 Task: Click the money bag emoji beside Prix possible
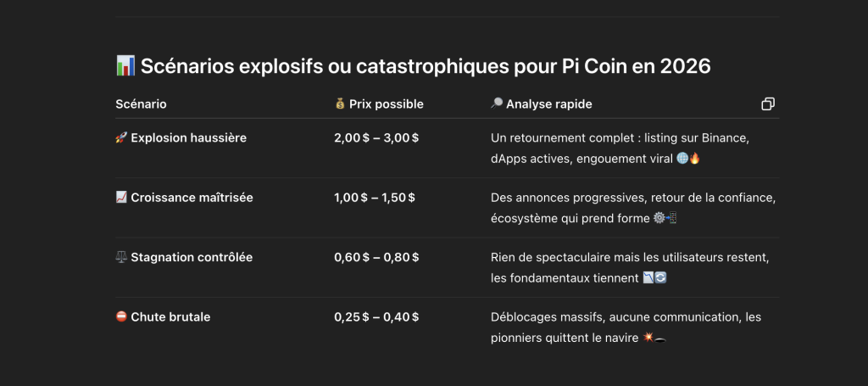click(340, 104)
